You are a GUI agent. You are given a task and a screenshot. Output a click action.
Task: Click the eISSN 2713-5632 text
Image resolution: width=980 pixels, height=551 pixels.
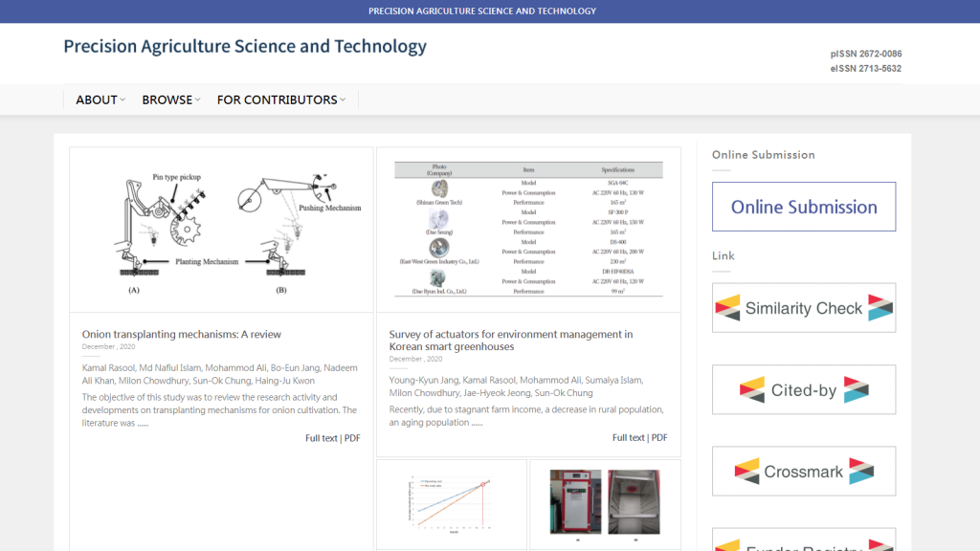point(865,69)
